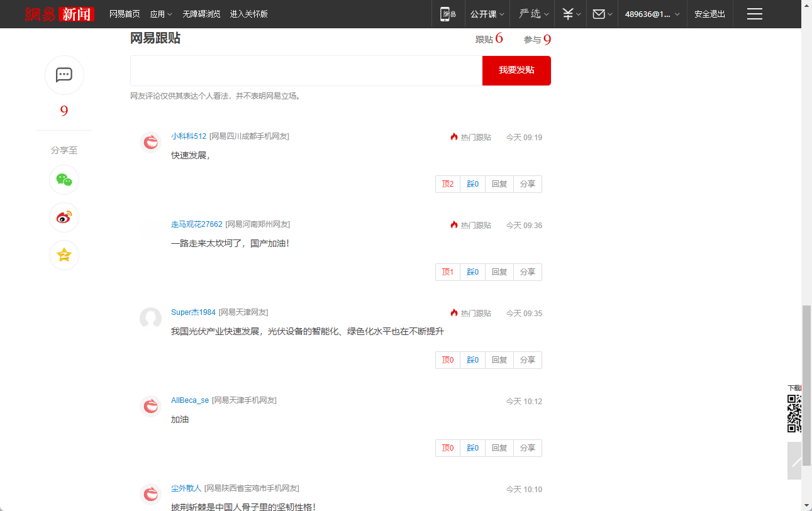The width and height of the screenshot is (812, 511).
Task: Click the comment bubble icon in left sidebar
Action: click(x=64, y=75)
